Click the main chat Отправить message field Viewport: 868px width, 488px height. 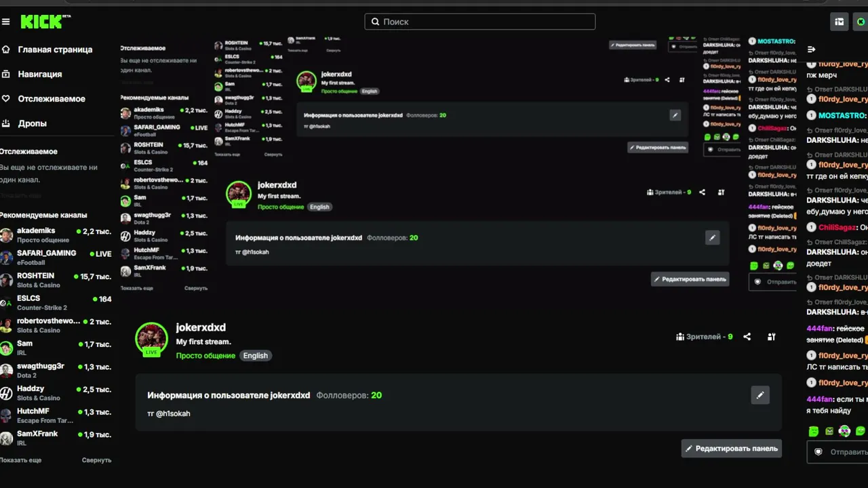[837, 452]
